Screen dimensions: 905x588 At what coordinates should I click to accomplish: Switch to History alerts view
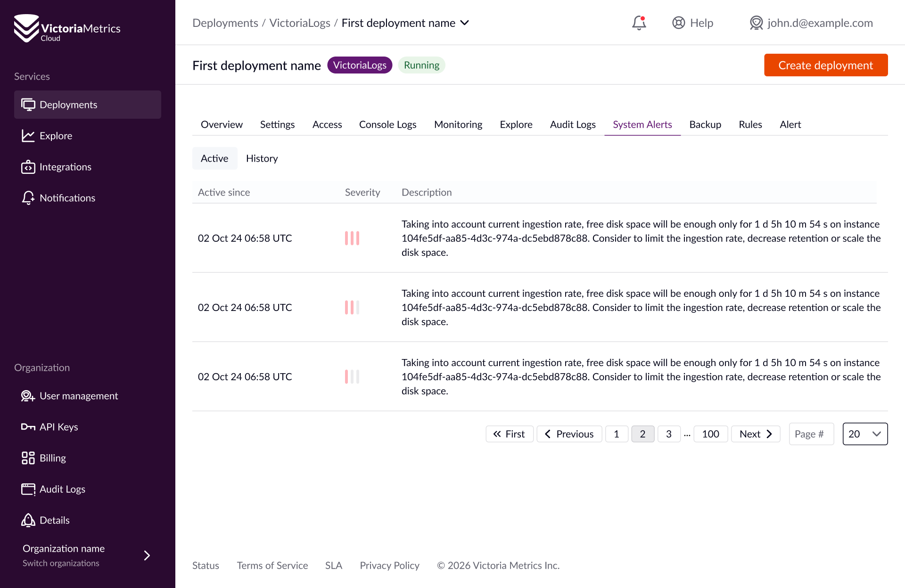point(262,158)
